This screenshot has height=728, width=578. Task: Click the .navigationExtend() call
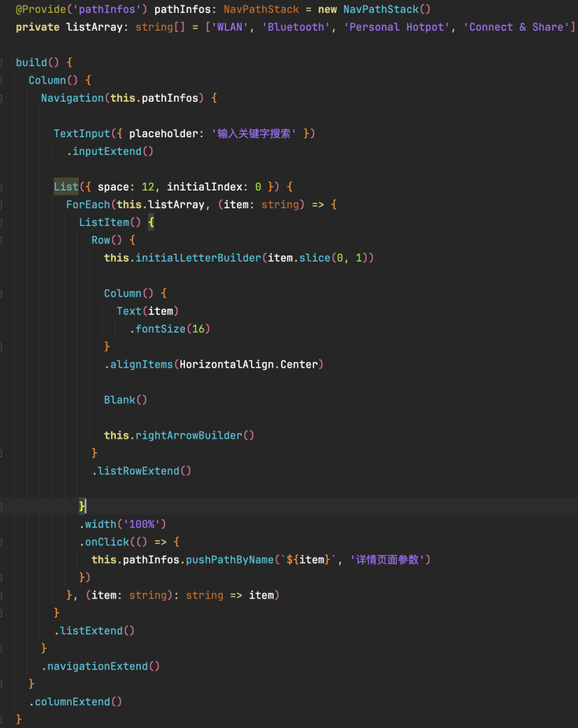coord(100,666)
